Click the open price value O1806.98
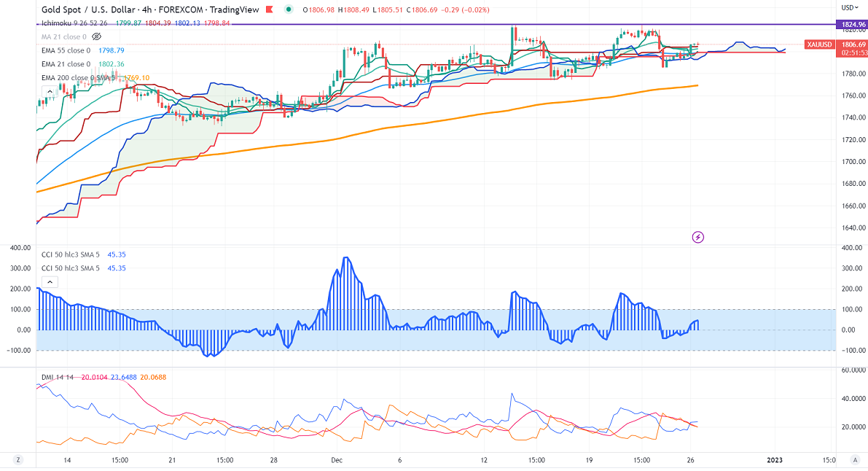 coord(319,10)
